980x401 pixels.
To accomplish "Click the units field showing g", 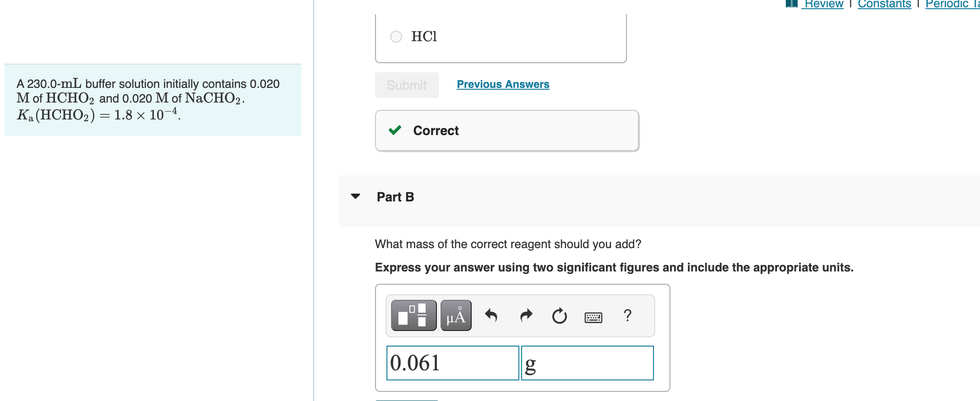I will (588, 363).
